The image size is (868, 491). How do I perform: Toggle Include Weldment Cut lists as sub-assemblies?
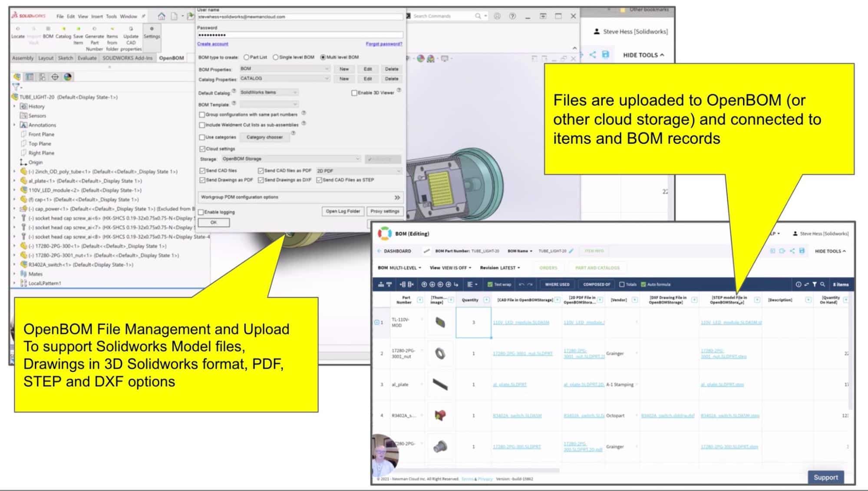[202, 125]
